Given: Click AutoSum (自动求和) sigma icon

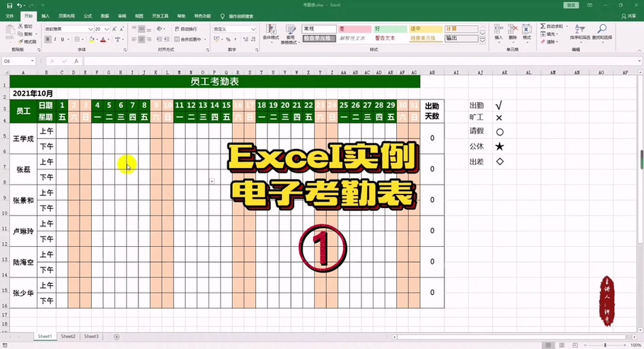Looking at the screenshot, I should click(x=543, y=27).
